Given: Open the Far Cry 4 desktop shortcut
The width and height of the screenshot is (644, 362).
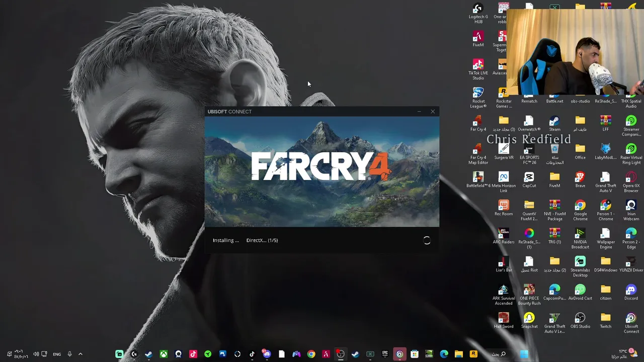Looking at the screenshot, I should 478,124.
